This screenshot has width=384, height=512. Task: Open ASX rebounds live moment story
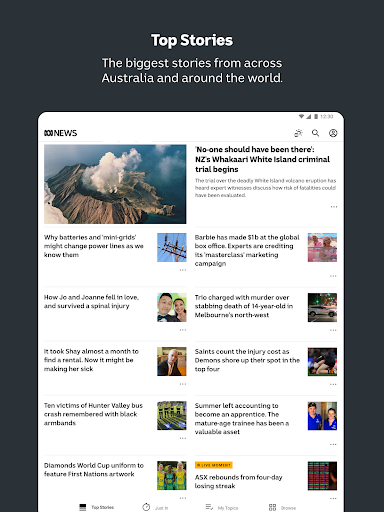[x=239, y=481]
